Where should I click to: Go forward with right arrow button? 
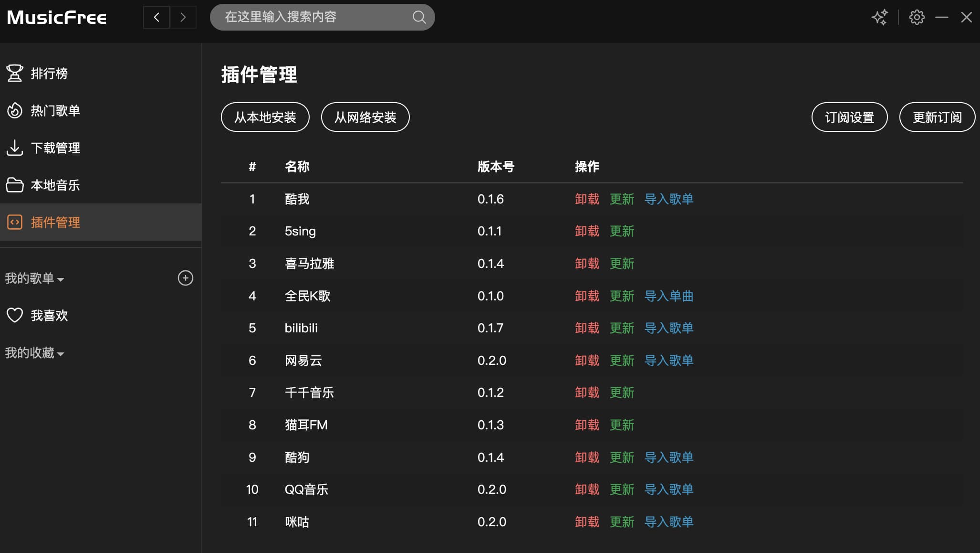click(x=183, y=17)
